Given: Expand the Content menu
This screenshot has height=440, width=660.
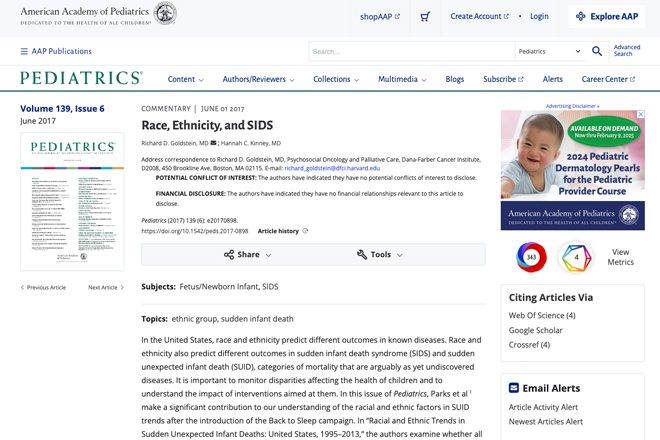Looking at the screenshot, I should [x=186, y=79].
